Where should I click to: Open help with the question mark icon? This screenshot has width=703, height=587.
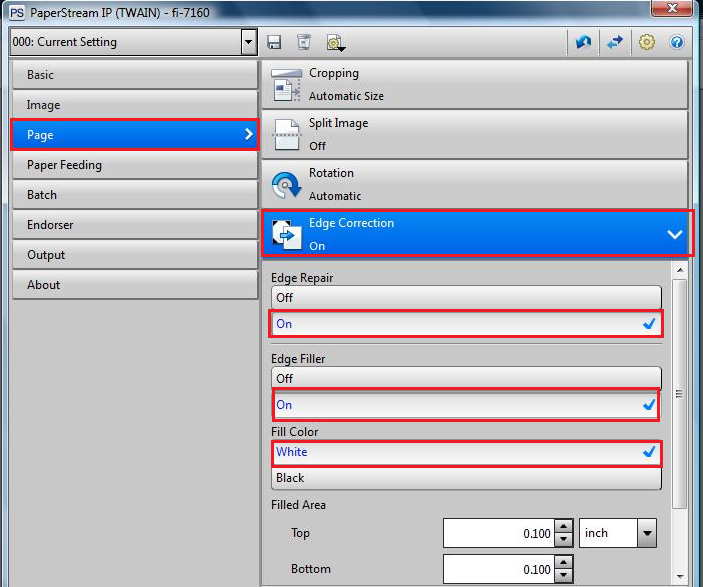click(x=677, y=42)
